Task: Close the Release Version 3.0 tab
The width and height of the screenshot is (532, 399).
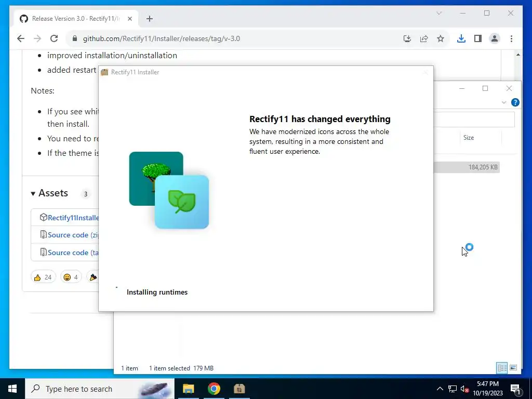Action: (129, 19)
